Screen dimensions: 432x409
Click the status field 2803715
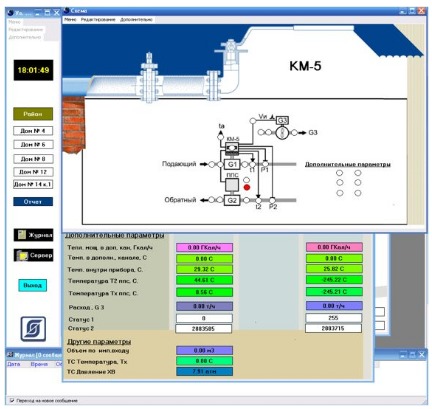click(x=334, y=328)
